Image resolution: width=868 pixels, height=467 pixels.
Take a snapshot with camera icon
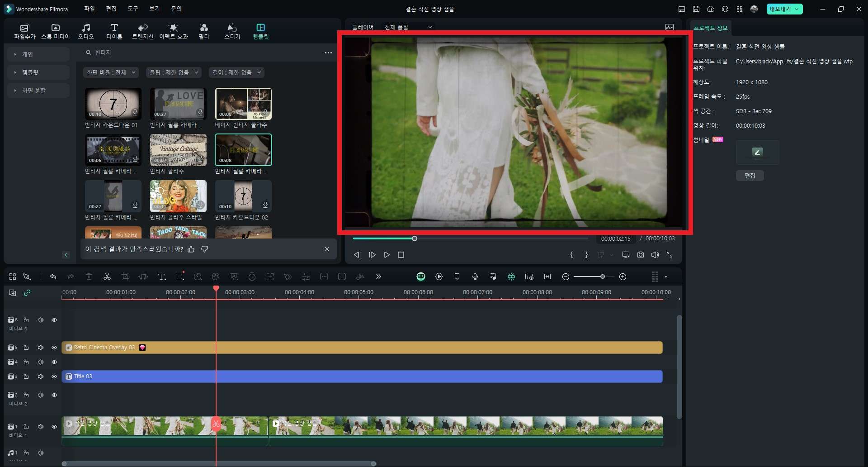click(x=641, y=255)
